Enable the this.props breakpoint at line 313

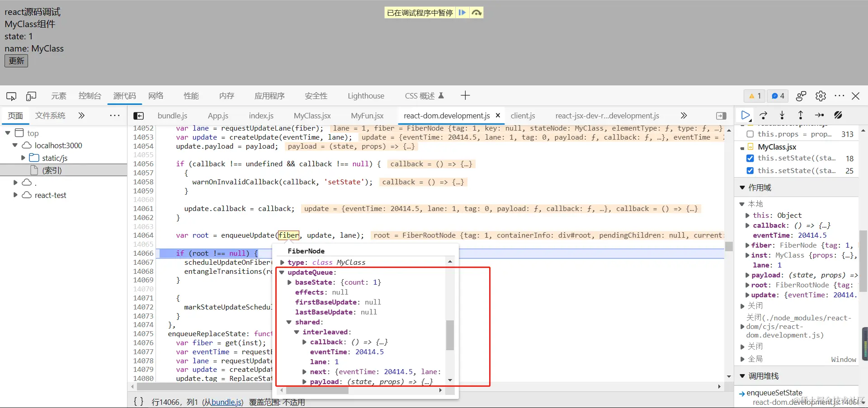[750, 134]
